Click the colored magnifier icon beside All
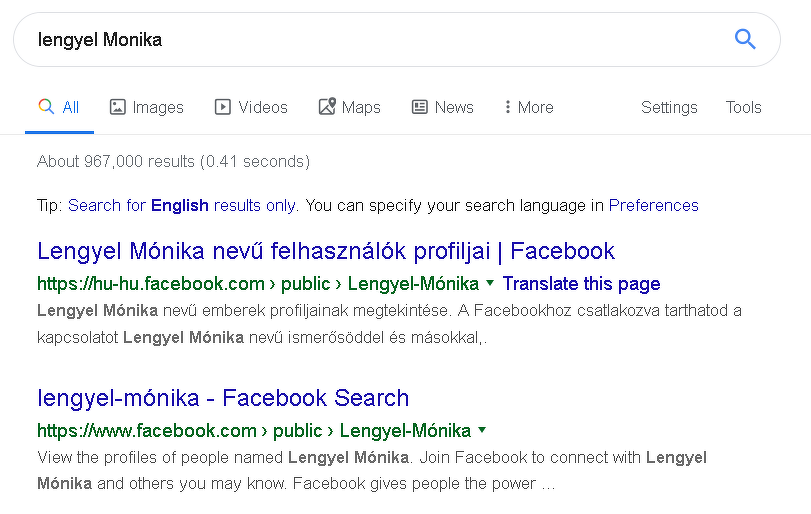 pyautogui.click(x=46, y=107)
